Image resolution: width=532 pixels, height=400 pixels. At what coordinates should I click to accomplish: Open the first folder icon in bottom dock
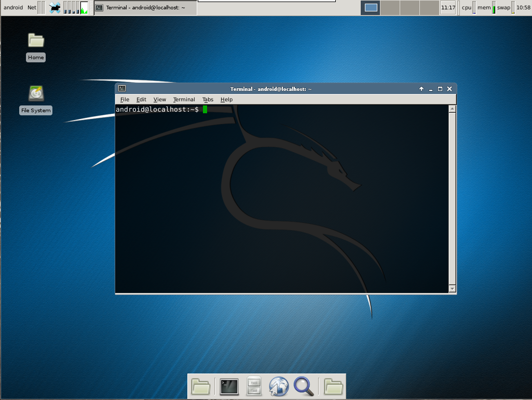coord(201,386)
